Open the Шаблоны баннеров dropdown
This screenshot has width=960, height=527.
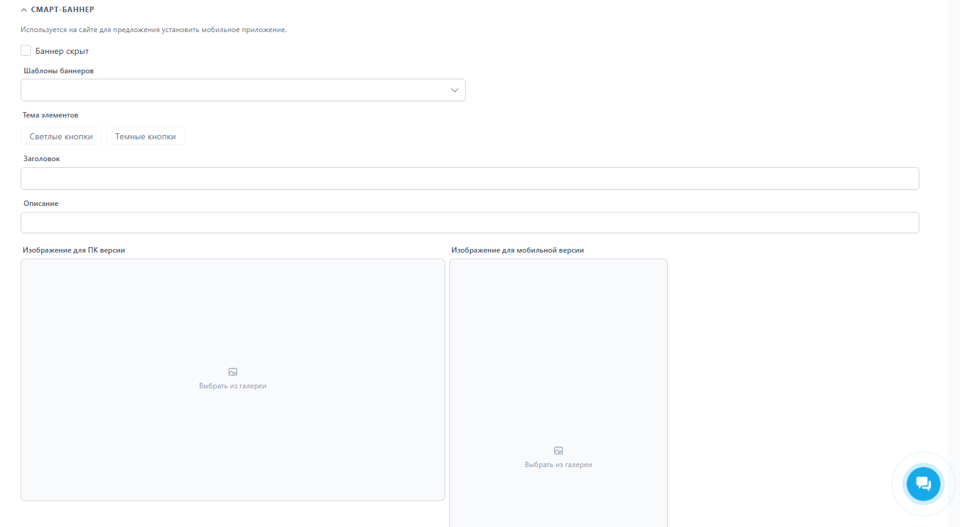tap(243, 90)
